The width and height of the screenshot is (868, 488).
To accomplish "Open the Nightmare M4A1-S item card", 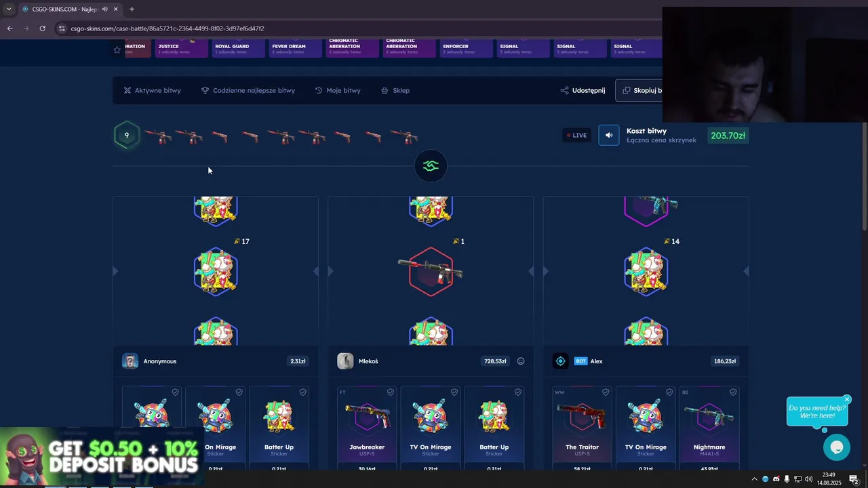I will tap(709, 428).
